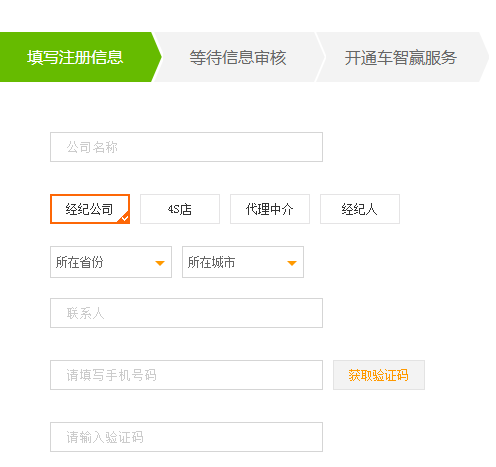Image resolution: width=496 pixels, height=467 pixels.
Task: Open the 所在省份 province dropdown
Action: pos(111,262)
